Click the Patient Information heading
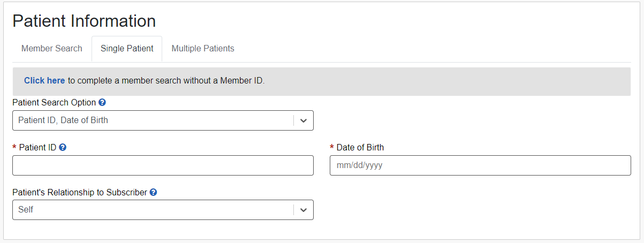This screenshot has height=243, width=644. 84,21
